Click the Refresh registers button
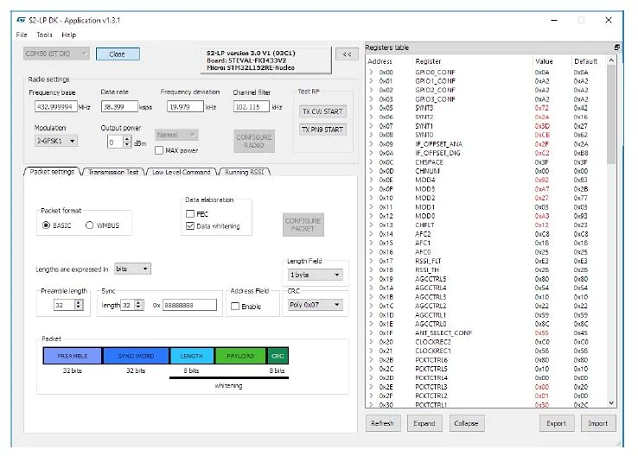The height and width of the screenshot is (456, 638). tap(382, 423)
